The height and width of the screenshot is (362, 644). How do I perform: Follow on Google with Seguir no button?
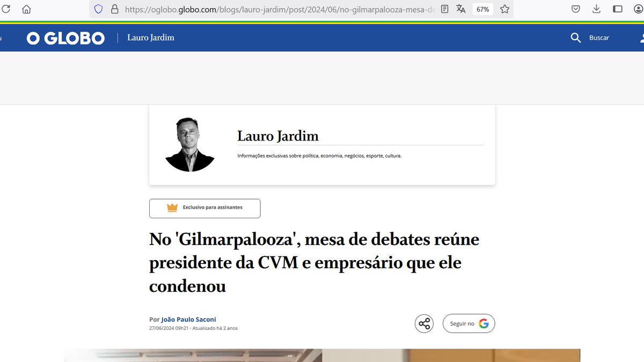click(469, 324)
